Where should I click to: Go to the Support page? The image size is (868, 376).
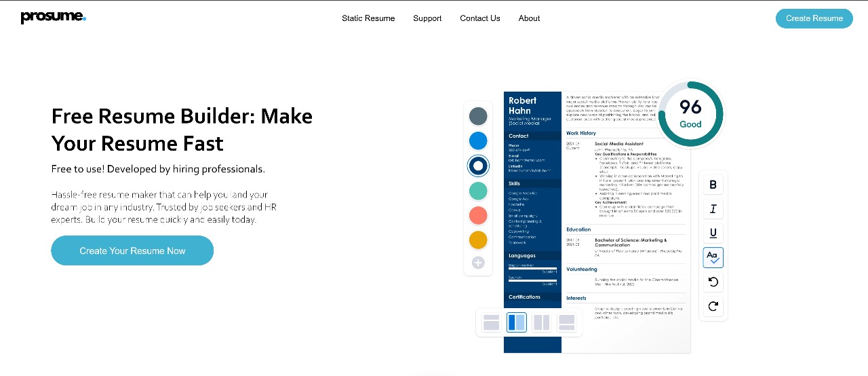point(427,18)
